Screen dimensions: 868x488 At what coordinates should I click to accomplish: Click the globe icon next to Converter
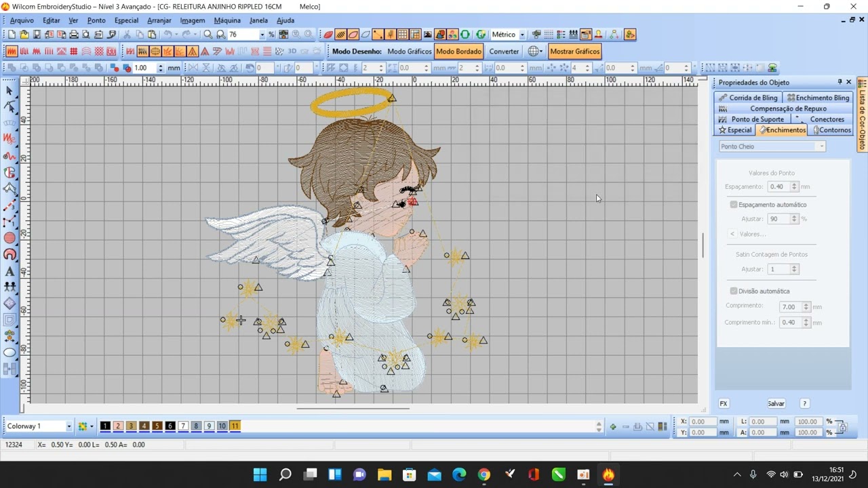tap(534, 52)
